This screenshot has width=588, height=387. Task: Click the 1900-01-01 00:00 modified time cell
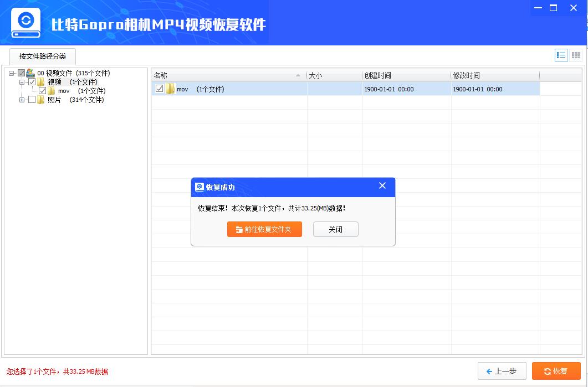tap(477, 89)
